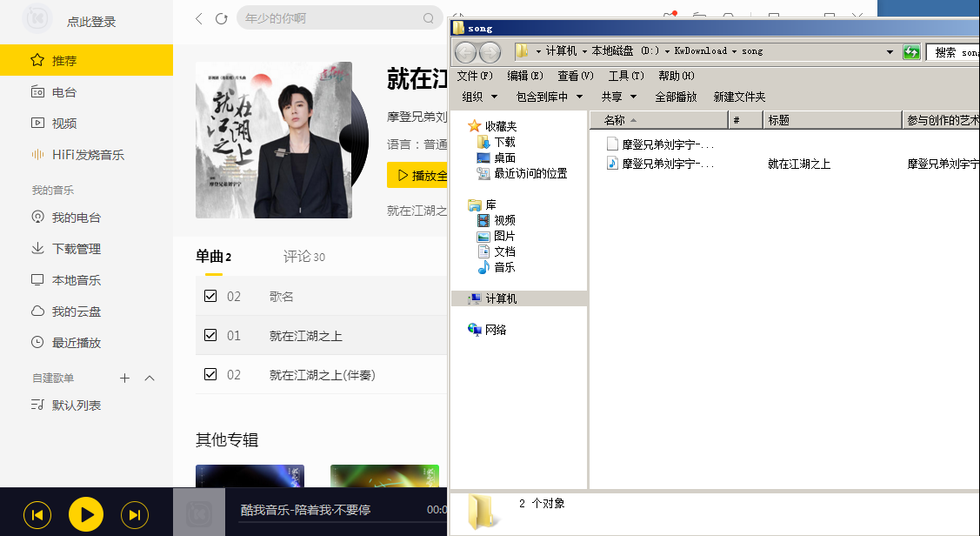Viewport: 980px width, 536px height.
Task: Select the blank-icon 摩登兄弟刘宇宁 file
Action: pos(660,144)
